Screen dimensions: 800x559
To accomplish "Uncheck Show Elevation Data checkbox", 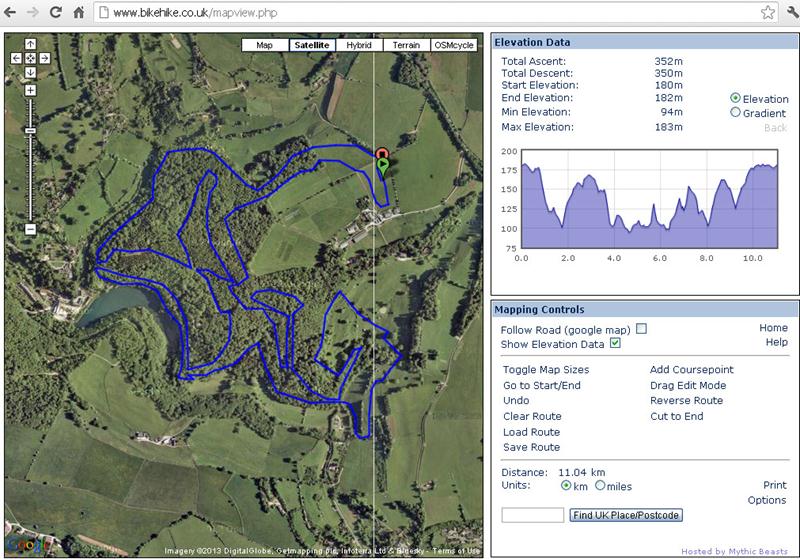I will 615,344.
